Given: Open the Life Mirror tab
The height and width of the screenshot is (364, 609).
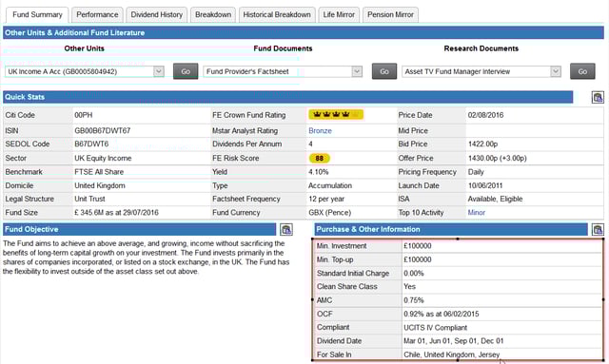Looking at the screenshot, I should [339, 15].
